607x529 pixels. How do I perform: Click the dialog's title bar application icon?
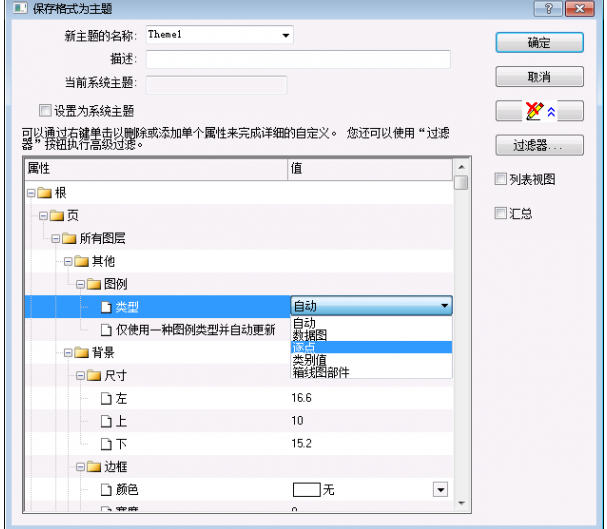tap(20, 8)
